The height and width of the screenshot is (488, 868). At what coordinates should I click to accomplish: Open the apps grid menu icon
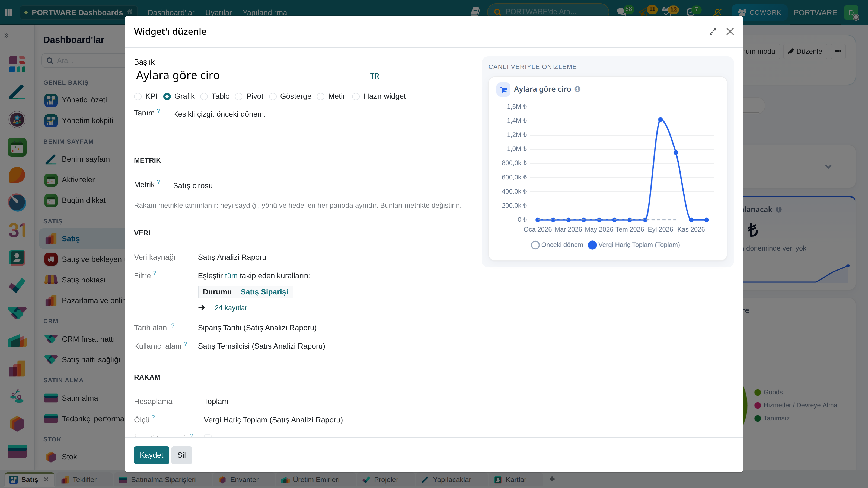click(x=9, y=12)
